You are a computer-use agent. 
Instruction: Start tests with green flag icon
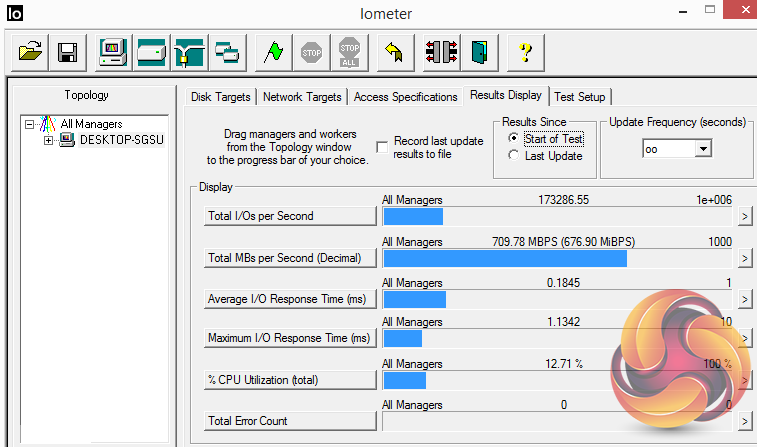tap(273, 52)
